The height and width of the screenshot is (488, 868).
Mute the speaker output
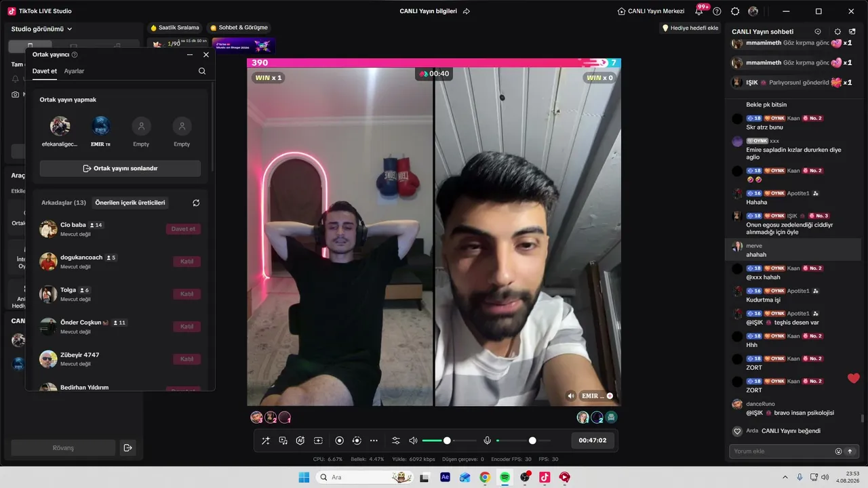[x=413, y=441]
